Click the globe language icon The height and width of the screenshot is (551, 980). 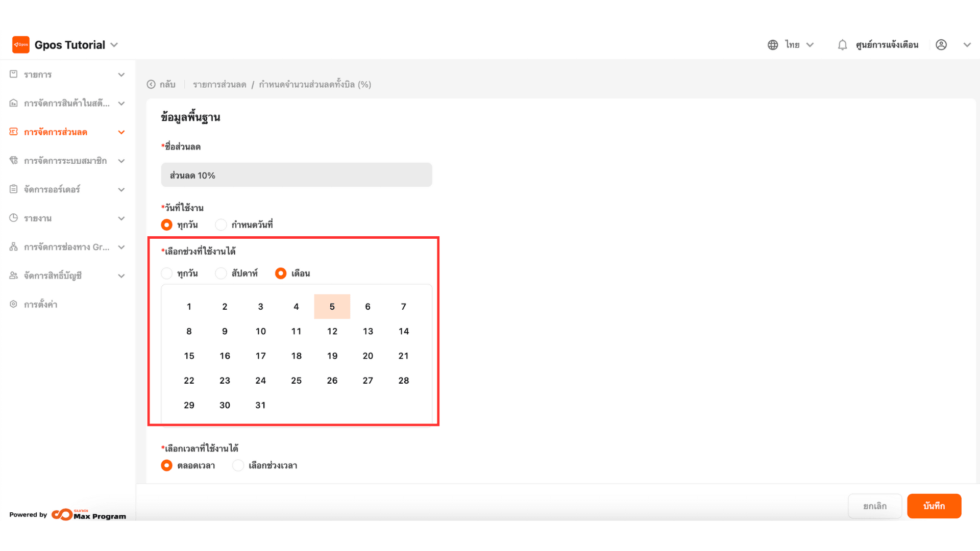click(x=773, y=45)
